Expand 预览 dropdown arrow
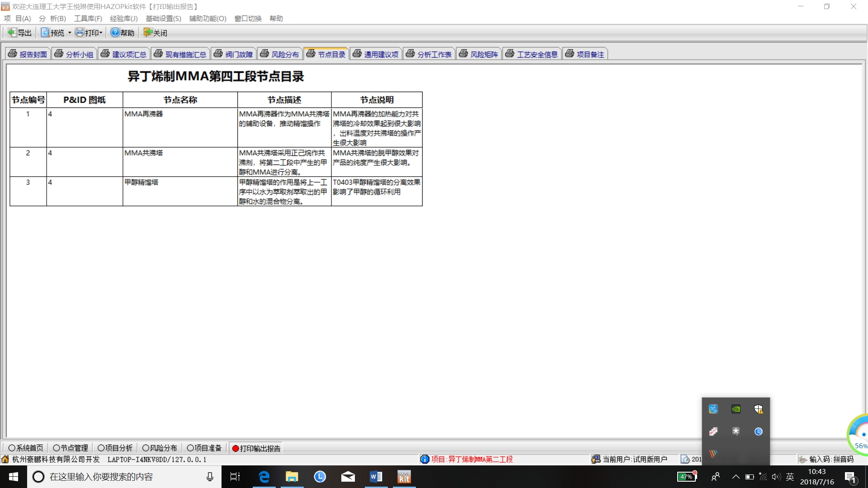This screenshot has height=488, width=868. (70, 33)
